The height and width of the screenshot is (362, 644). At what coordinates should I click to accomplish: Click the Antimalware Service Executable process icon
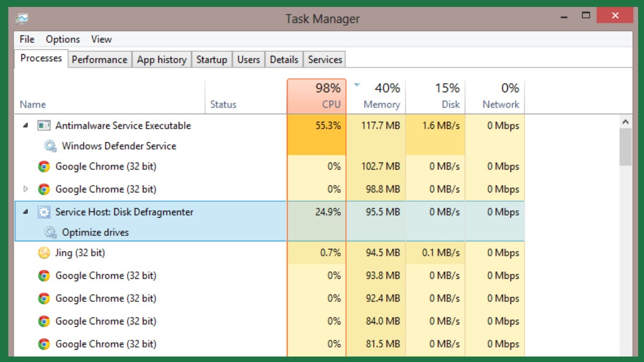coord(44,125)
